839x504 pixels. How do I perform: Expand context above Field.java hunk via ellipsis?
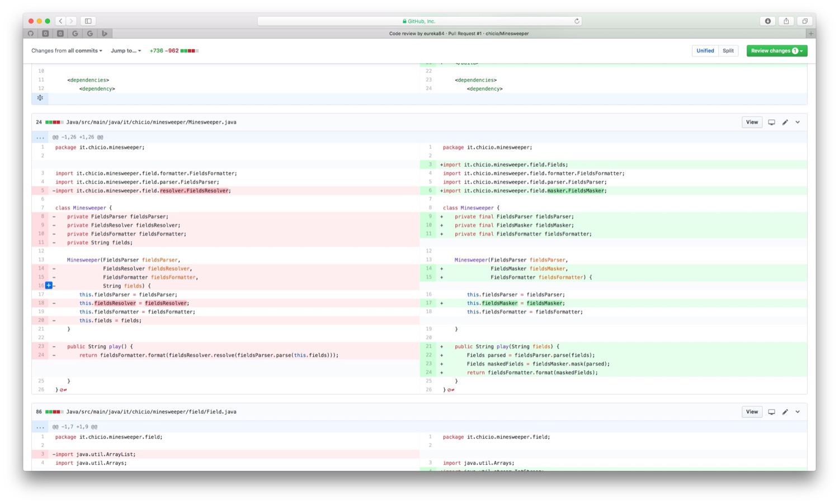(40, 427)
